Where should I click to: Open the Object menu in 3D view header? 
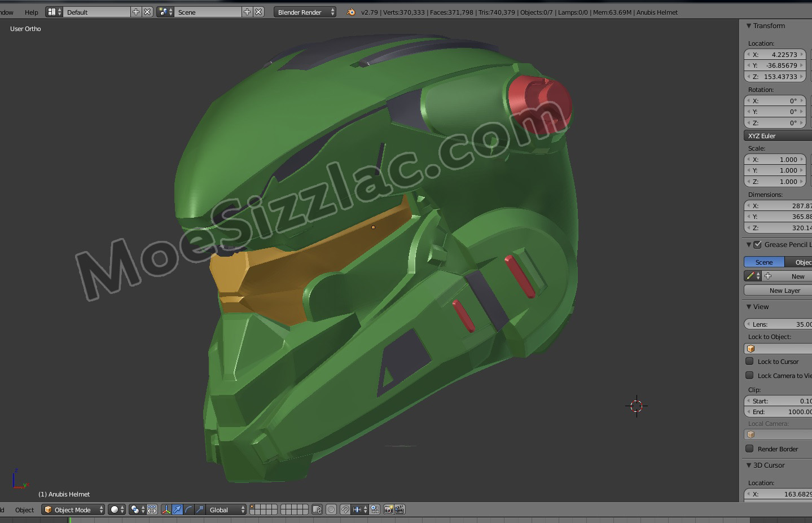[24, 509]
